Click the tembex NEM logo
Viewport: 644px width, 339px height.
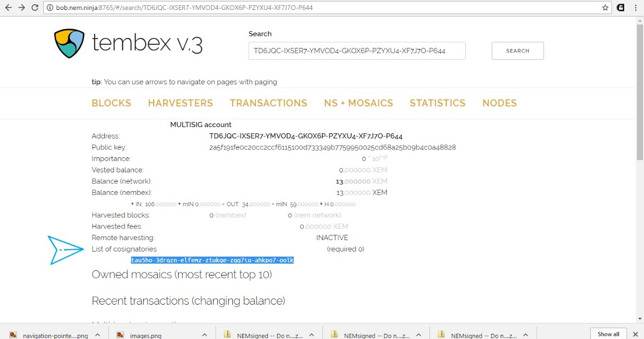click(69, 44)
